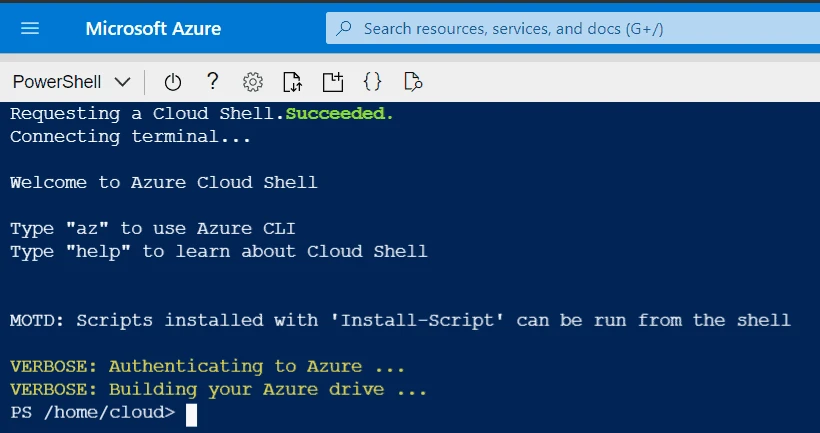The height and width of the screenshot is (433, 820).
Task: Click the 'Type "az" to use Azure CLI' line
Action: (153, 229)
